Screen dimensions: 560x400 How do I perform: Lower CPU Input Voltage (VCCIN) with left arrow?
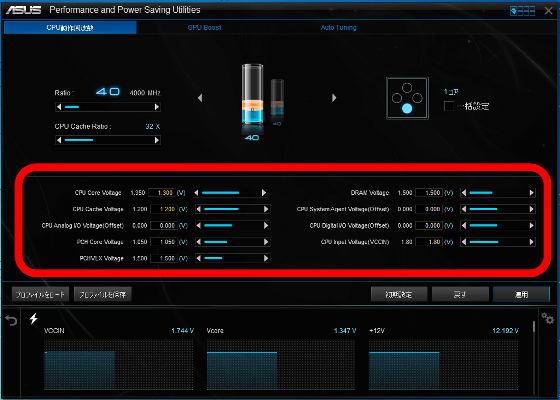(x=464, y=242)
